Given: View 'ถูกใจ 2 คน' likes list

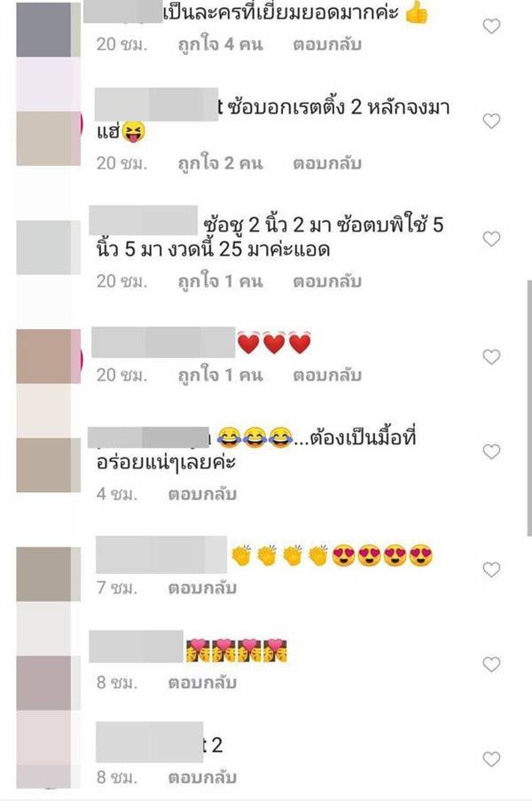Looking at the screenshot, I should pyautogui.click(x=220, y=163).
